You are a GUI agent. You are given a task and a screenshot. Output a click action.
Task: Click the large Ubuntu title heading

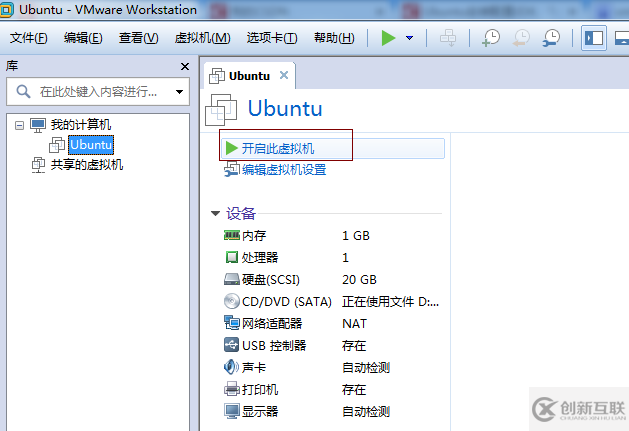pos(285,109)
